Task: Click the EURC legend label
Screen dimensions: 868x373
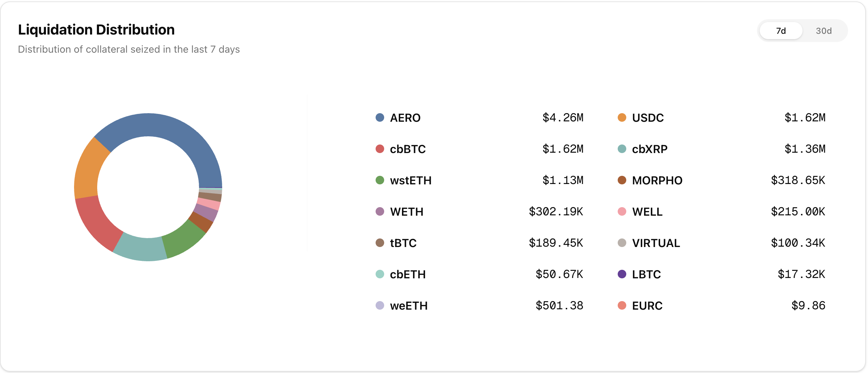Action: click(x=647, y=306)
